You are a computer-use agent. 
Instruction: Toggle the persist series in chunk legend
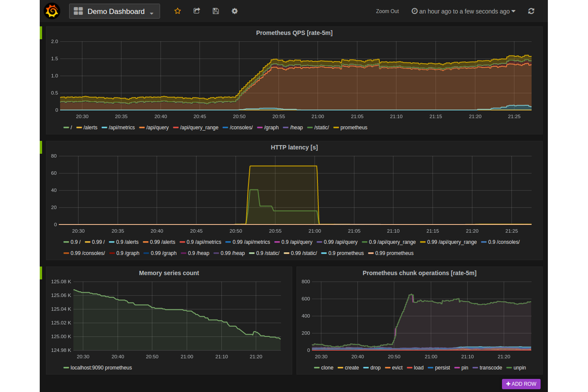[x=442, y=368]
